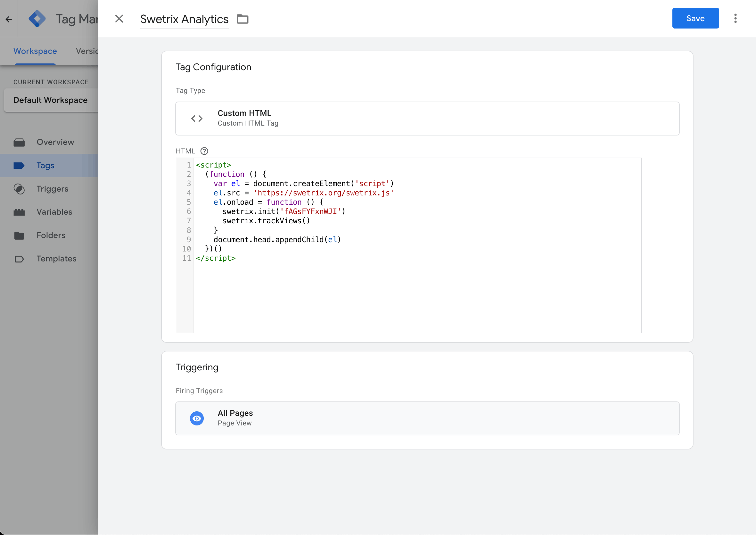This screenshot has height=535, width=756.
Task: Open the Default Workspace selector
Action: point(51,100)
